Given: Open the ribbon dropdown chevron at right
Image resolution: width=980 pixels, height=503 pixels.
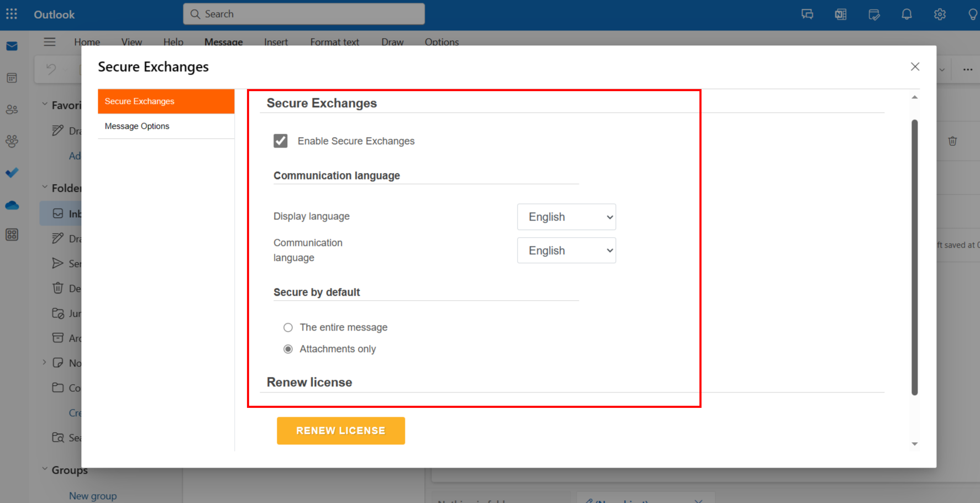Looking at the screenshot, I should coord(942,70).
